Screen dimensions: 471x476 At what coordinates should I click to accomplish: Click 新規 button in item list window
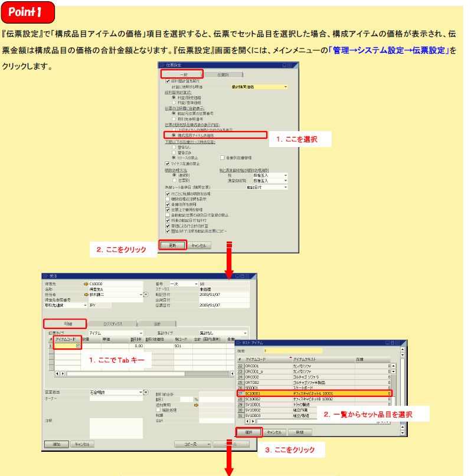tap(300, 432)
